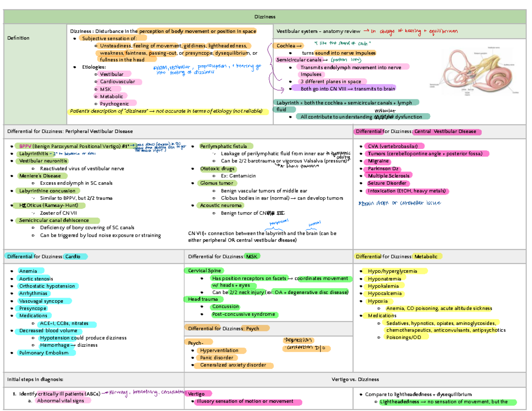The width and height of the screenshot is (532, 411).
Task: Select the 'Meniere's Disease' bullet
Action: pyautogui.click(x=39, y=176)
